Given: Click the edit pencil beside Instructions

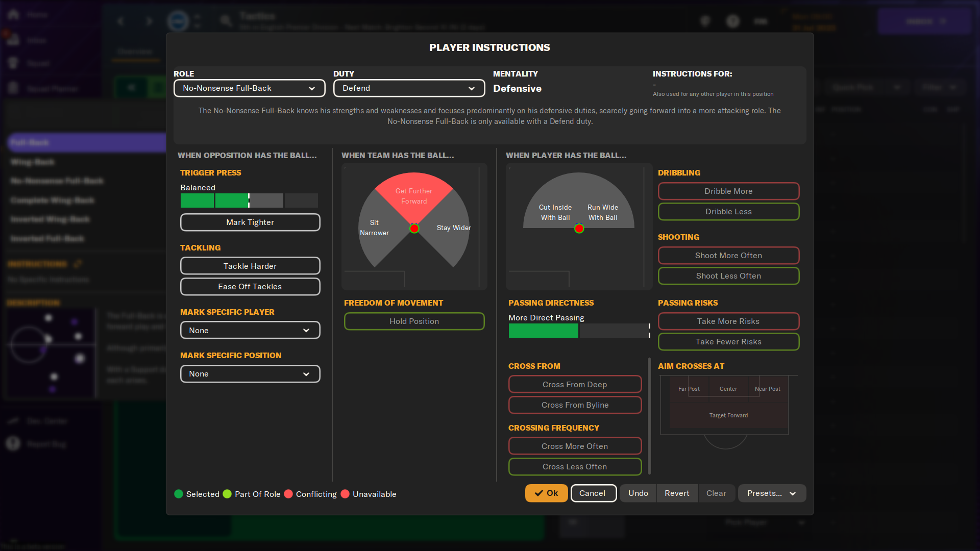Looking at the screenshot, I should click(78, 264).
